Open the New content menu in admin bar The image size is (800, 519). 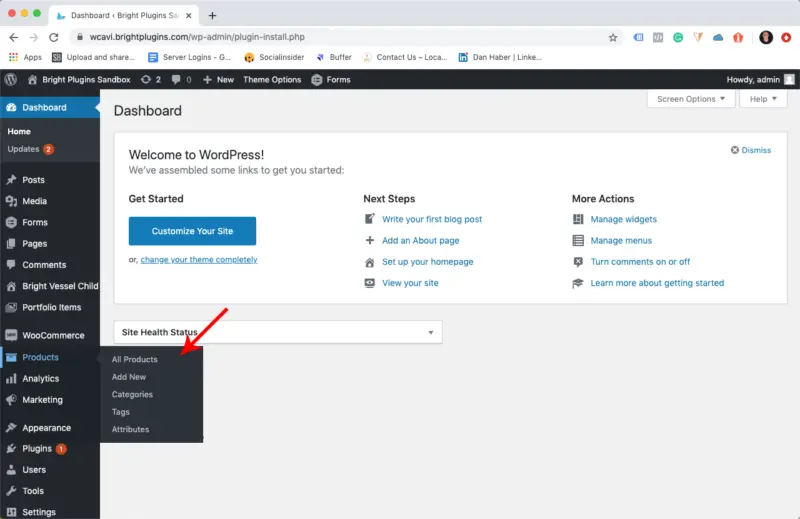tap(218, 80)
